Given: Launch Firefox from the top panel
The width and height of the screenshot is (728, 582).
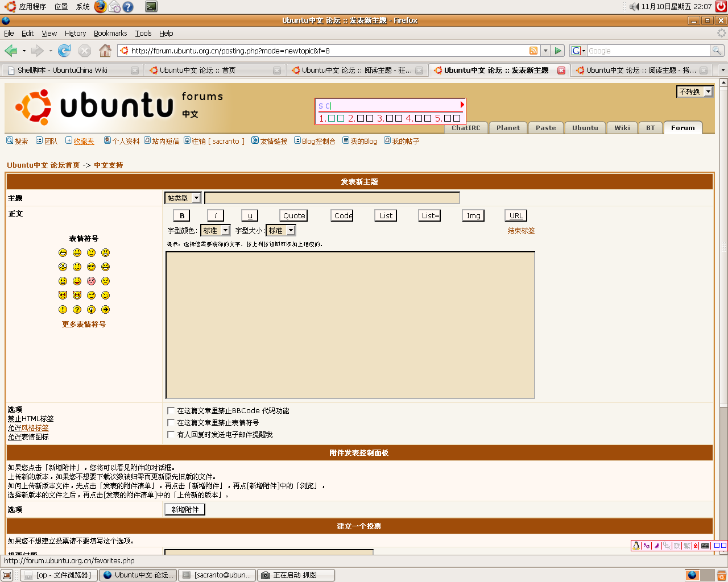Looking at the screenshot, I should pos(101,6).
